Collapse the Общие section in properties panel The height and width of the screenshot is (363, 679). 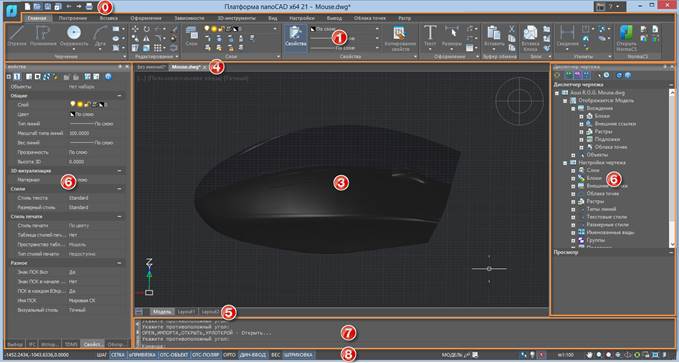pos(120,96)
